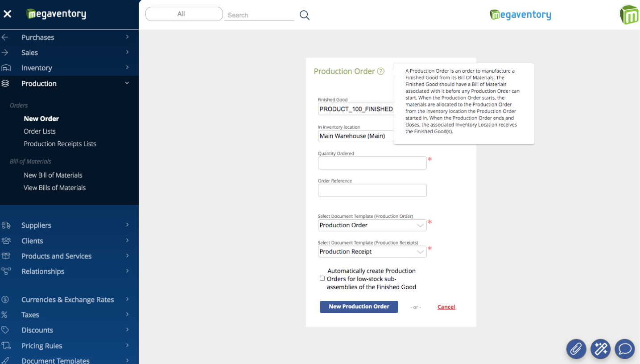This screenshot has width=640, height=364.
Task: Click the Products and Services box icon
Action: 6,256
